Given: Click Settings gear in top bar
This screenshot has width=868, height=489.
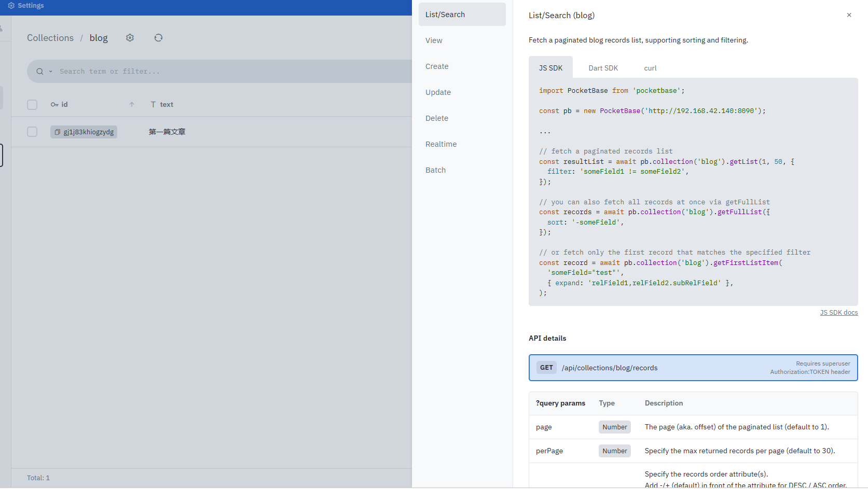Looking at the screenshot, I should click(x=11, y=6).
